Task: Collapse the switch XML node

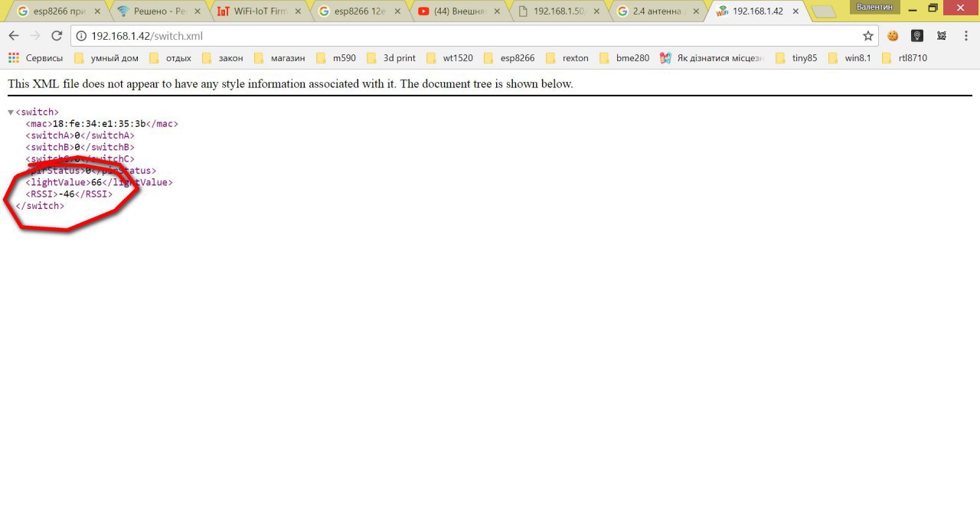Action: pos(11,112)
